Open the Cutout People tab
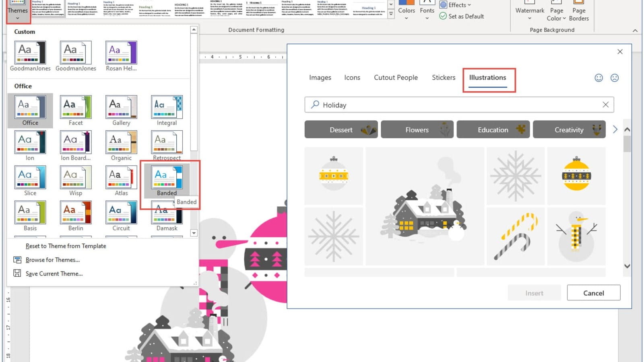644x362 pixels. coord(396,78)
